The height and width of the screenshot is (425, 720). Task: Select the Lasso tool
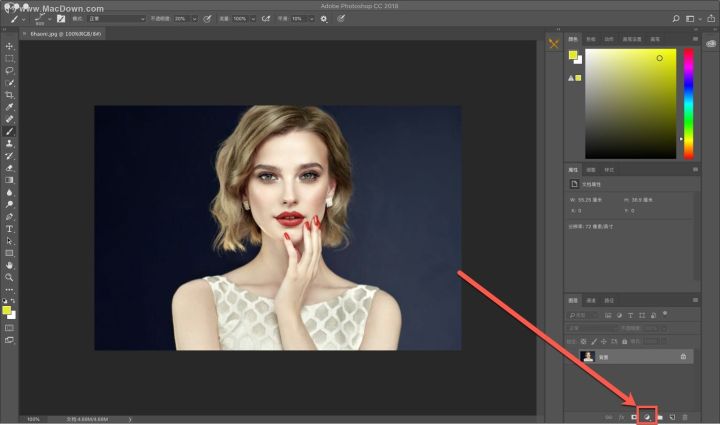[9, 71]
